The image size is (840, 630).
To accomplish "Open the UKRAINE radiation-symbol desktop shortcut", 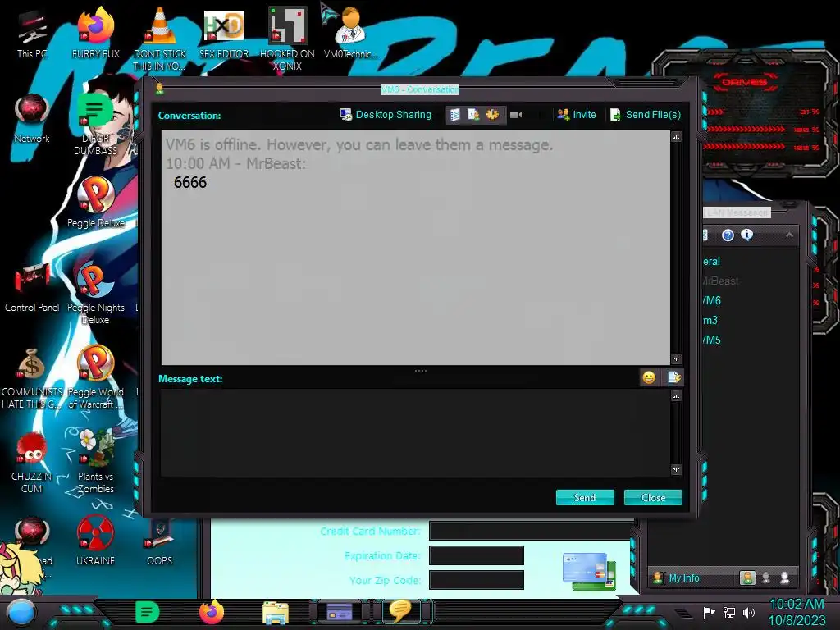I will click(95, 541).
